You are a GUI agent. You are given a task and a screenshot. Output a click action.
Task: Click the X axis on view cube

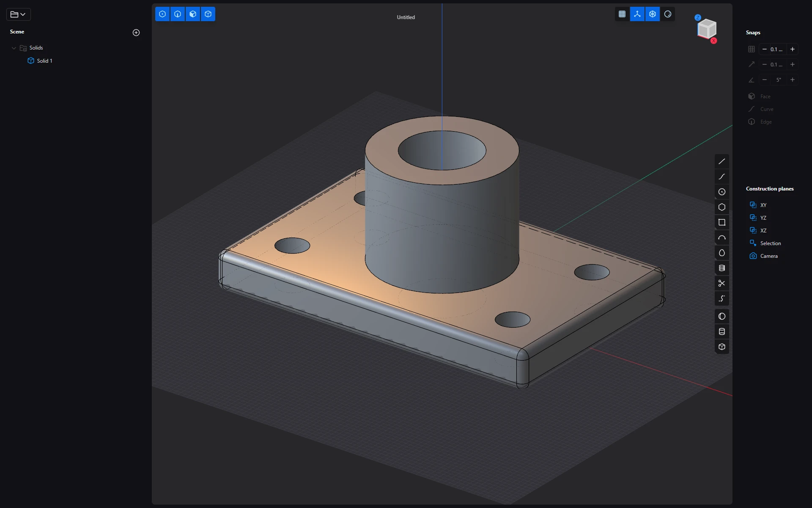pyautogui.click(x=713, y=41)
